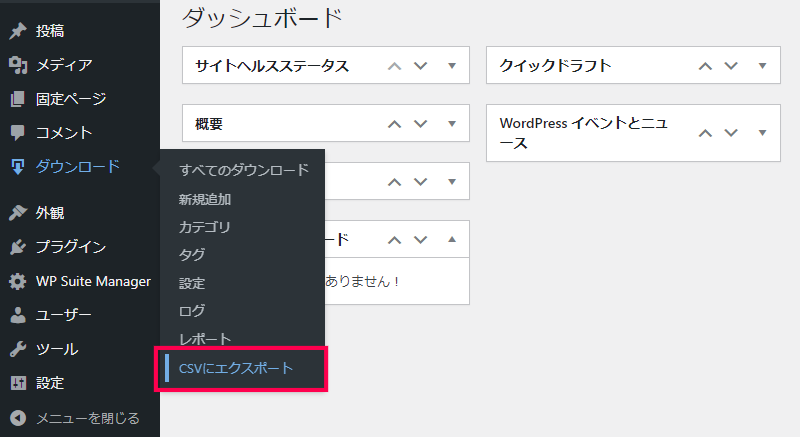800x437 pixels.
Task: Click the ダッシュボード page title
Action: tap(262, 18)
